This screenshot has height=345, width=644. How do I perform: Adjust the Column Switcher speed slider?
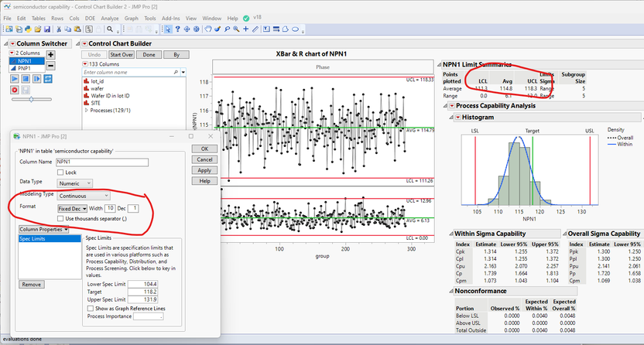click(31, 100)
